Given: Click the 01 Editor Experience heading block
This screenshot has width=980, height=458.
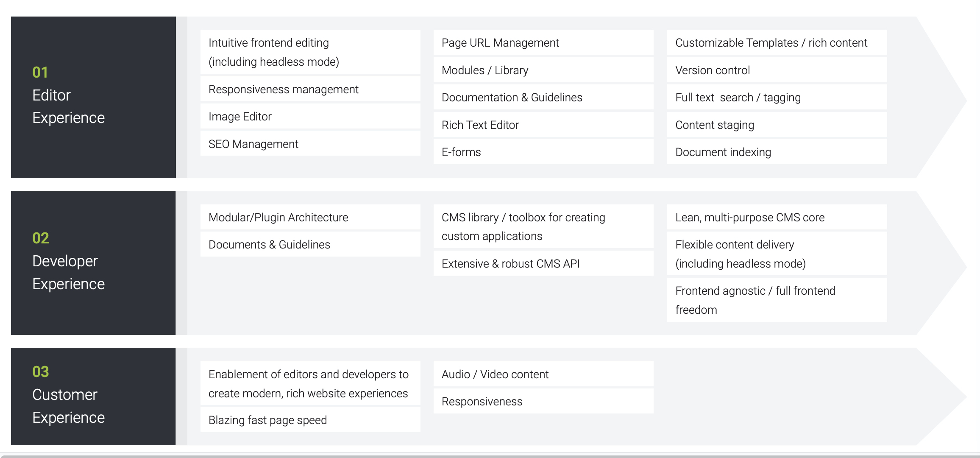Looking at the screenshot, I should (x=93, y=97).
